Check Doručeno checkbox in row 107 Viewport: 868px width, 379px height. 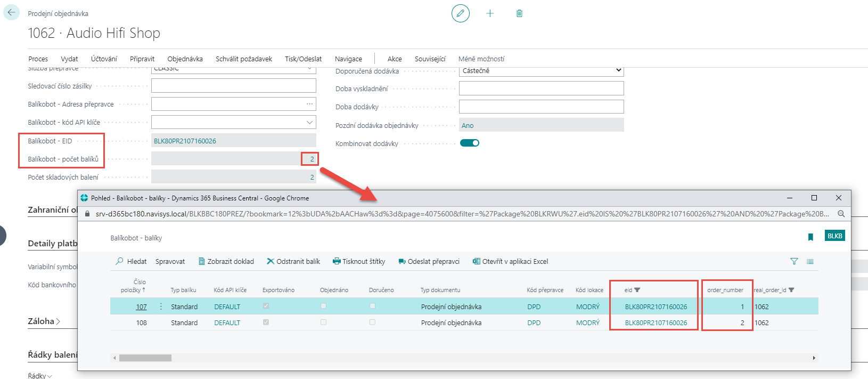pos(372,306)
